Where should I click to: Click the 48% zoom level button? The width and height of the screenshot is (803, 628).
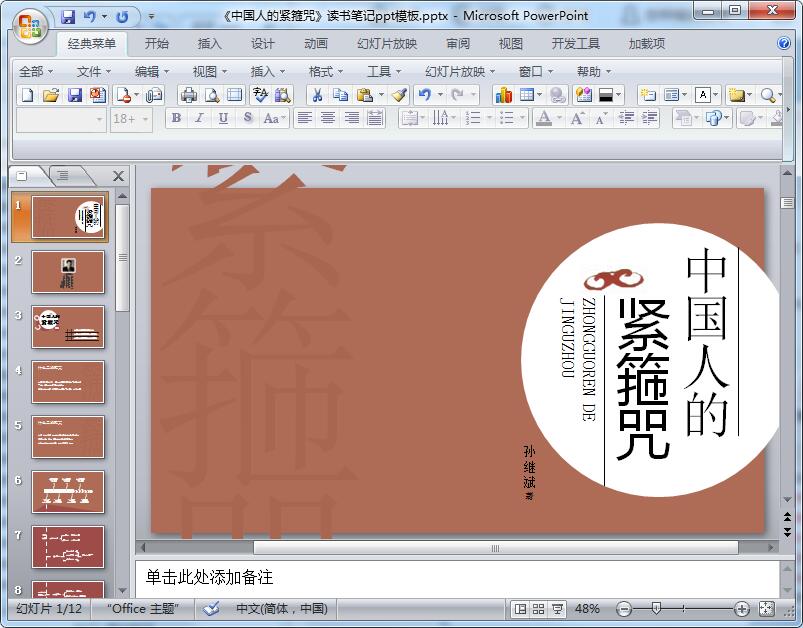tap(587, 609)
